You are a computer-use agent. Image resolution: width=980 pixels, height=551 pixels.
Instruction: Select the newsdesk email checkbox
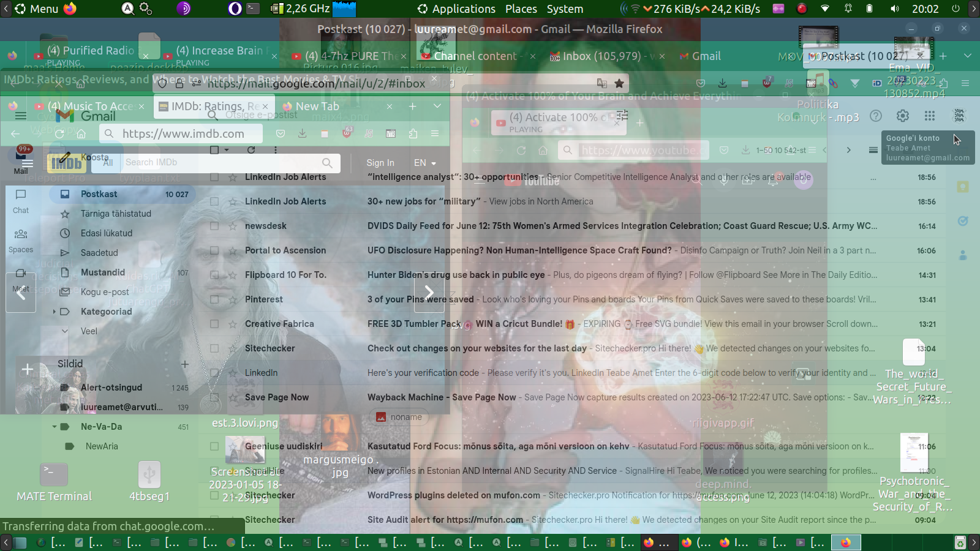point(214,226)
